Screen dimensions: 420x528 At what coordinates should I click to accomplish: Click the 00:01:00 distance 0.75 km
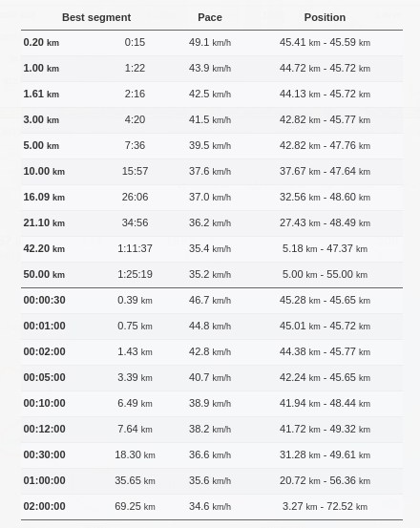[135, 326]
